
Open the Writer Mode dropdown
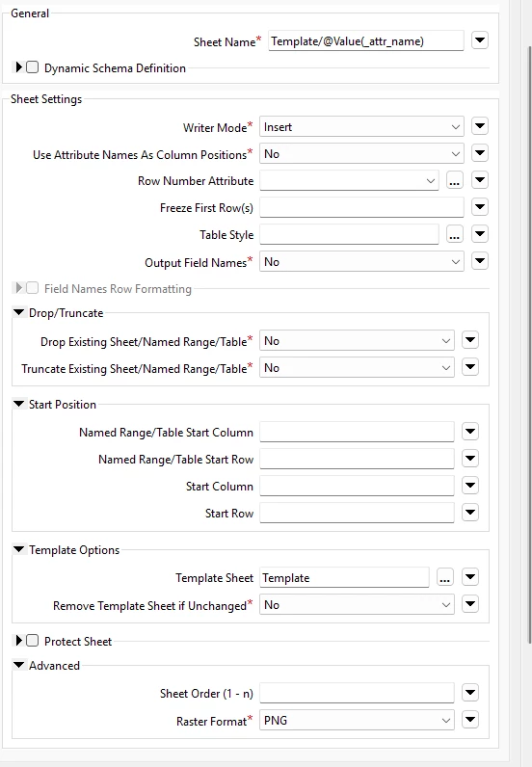click(x=361, y=127)
